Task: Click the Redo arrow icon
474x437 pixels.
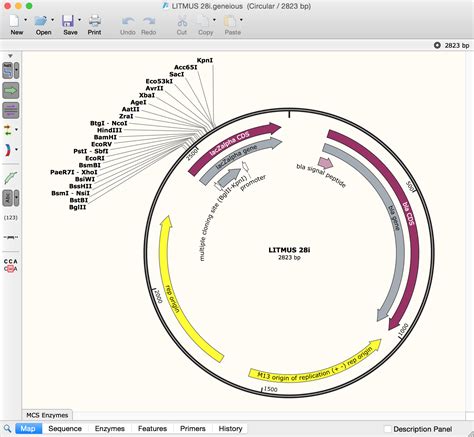Action: click(x=149, y=21)
